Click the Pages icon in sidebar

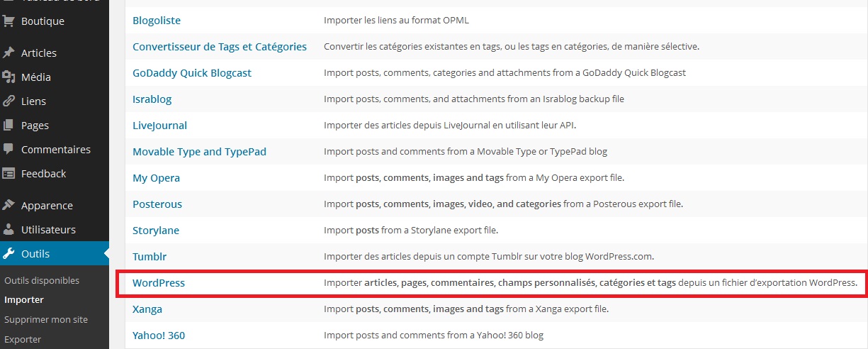(9, 126)
